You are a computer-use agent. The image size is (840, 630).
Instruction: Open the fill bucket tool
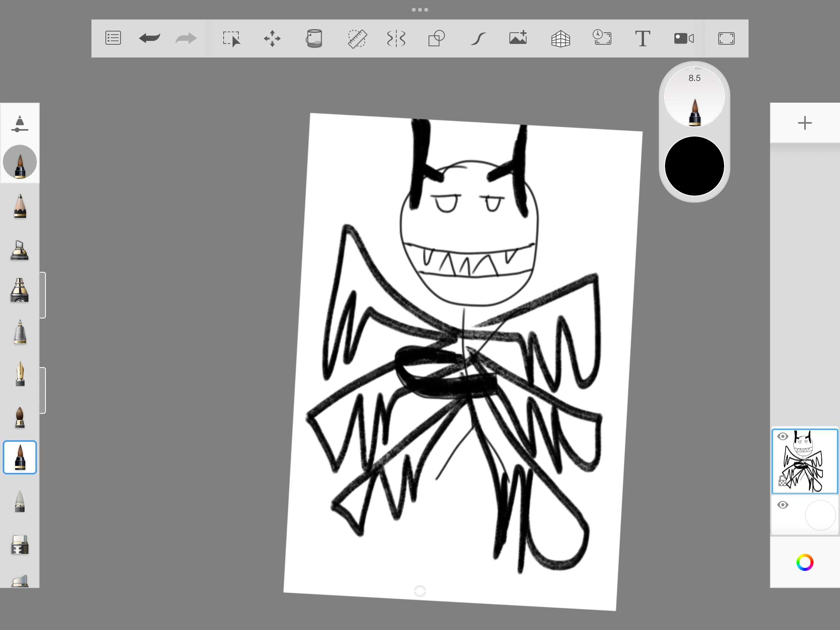point(314,38)
